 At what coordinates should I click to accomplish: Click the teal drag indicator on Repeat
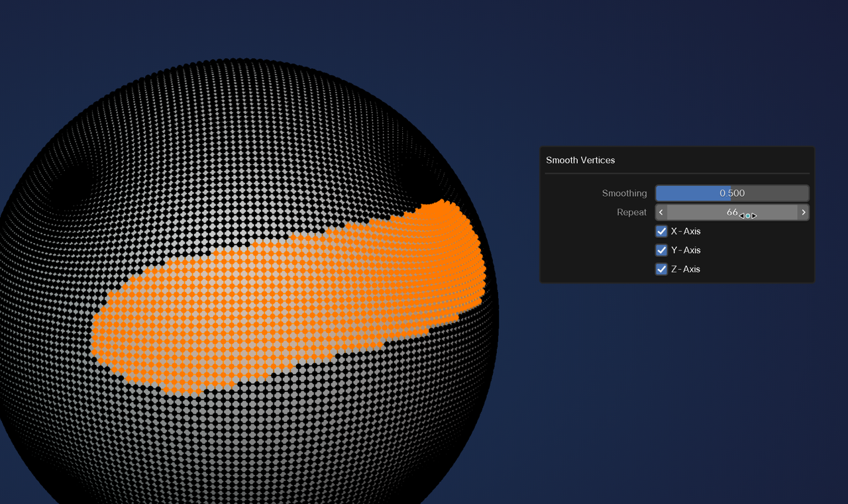[747, 216]
